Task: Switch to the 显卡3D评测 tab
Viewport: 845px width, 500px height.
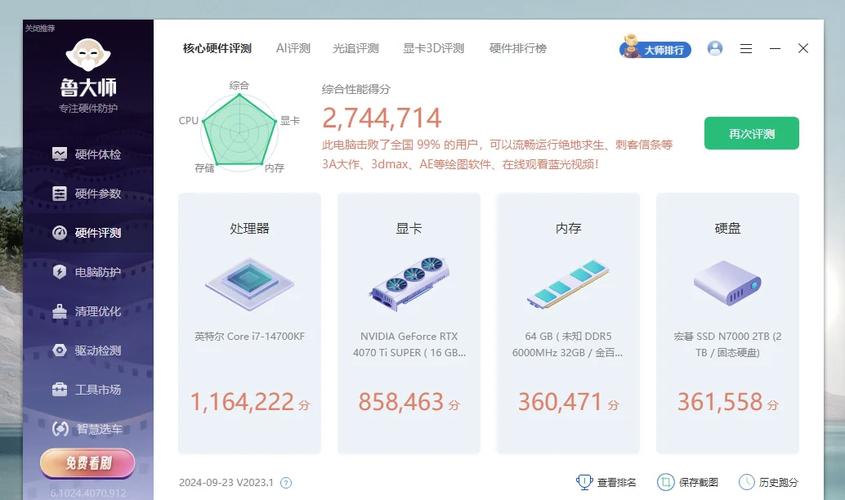Action: 434,48
